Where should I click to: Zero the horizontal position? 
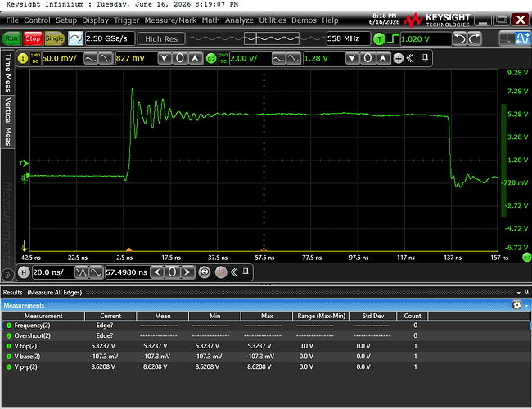pos(172,272)
